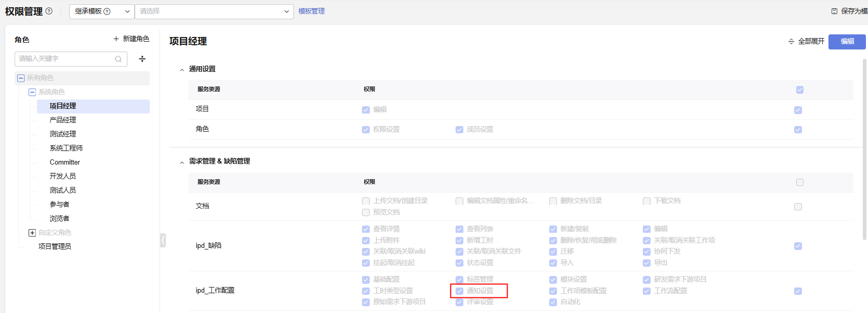
Task: Toggle the 通知设置 checkbox
Action: pyautogui.click(x=459, y=291)
